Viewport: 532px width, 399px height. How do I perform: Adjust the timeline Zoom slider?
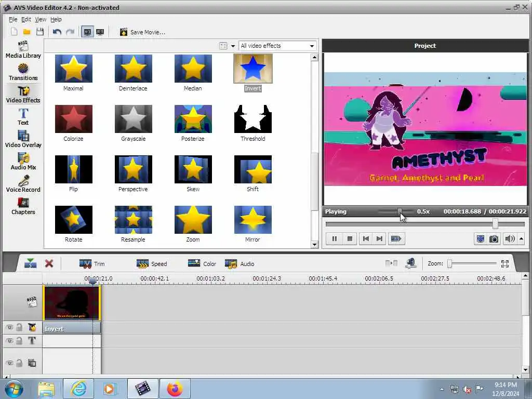point(449,263)
